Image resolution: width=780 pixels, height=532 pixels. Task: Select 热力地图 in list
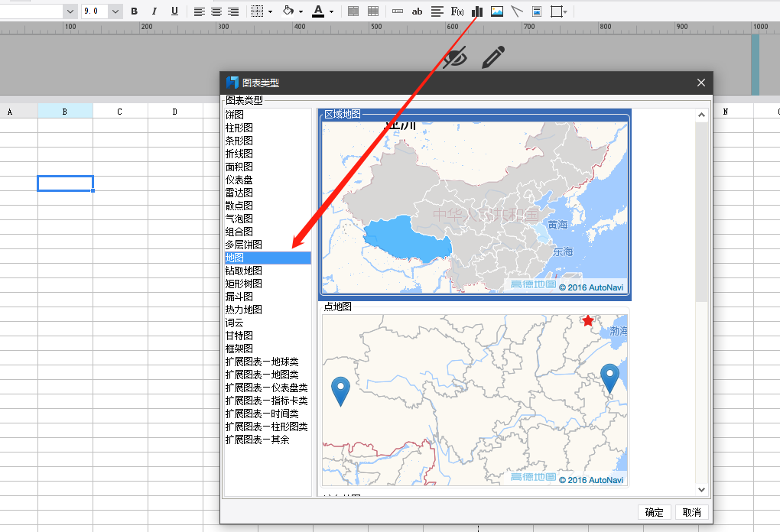(268, 310)
